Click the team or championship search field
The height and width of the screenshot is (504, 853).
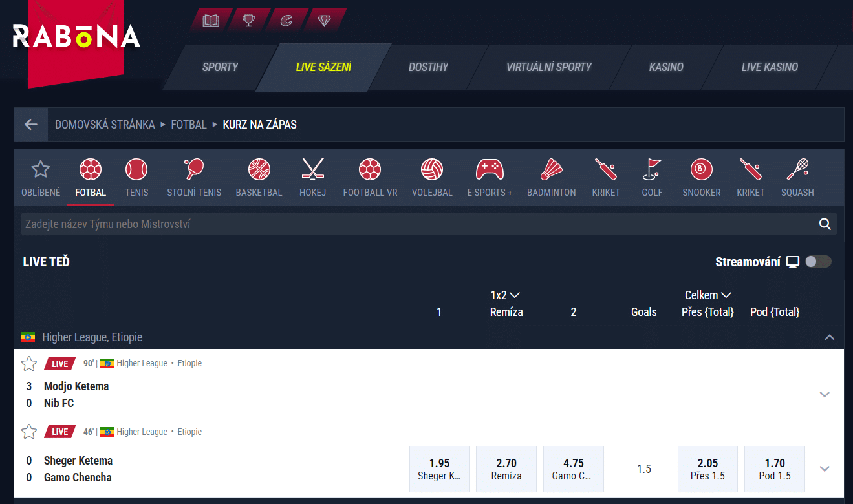429,224
